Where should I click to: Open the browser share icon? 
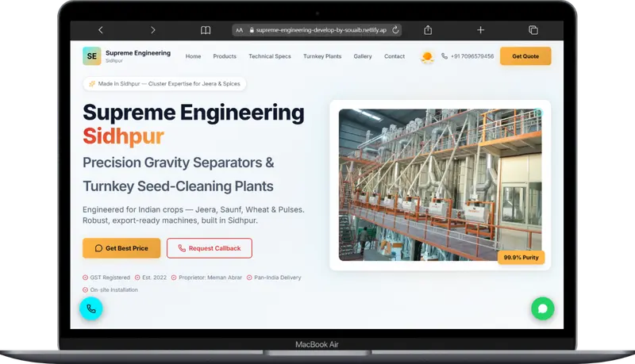(x=428, y=30)
